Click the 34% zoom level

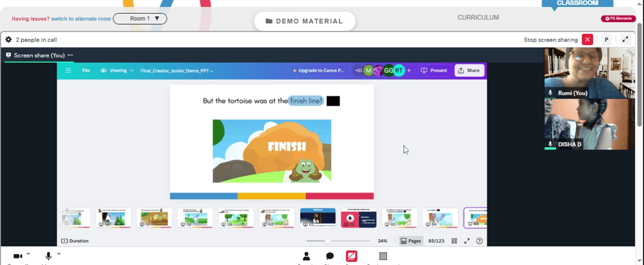pyautogui.click(x=383, y=240)
